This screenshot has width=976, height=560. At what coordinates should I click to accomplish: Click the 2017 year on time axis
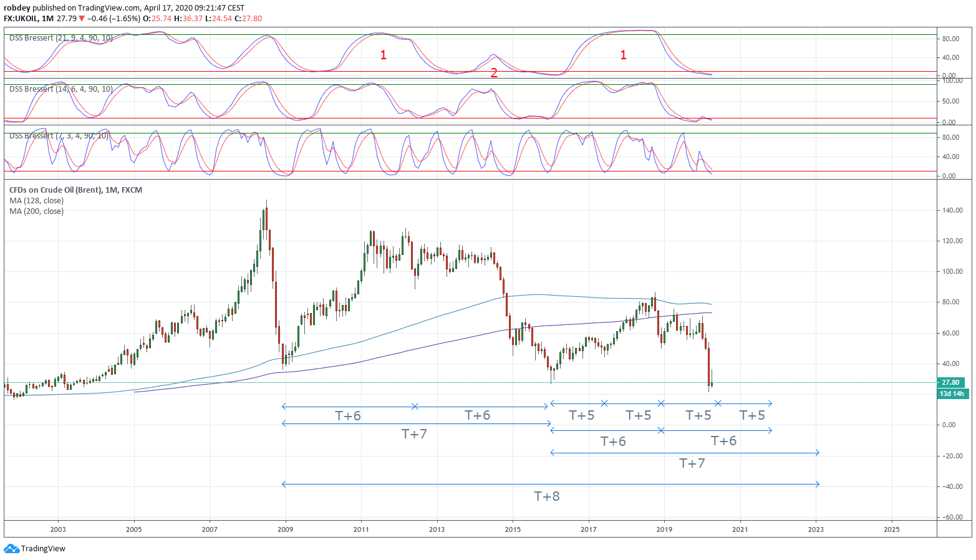[589, 529]
